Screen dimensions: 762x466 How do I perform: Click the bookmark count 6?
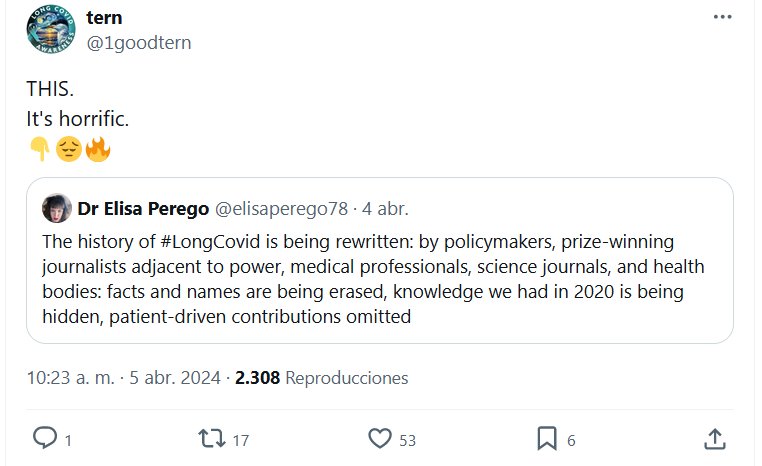point(571,440)
